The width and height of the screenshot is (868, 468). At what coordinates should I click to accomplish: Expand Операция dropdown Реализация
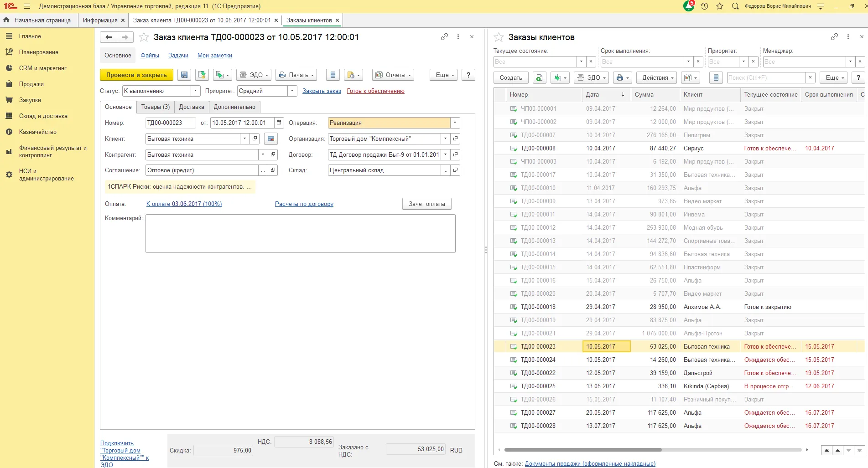455,123
